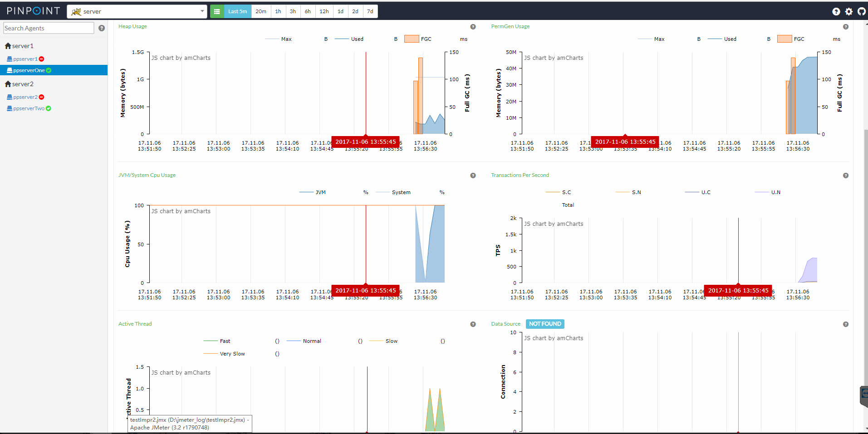Open settings via the gear icon
Image resolution: width=868 pixels, height=434 pixels.
(x=848, y=11)
